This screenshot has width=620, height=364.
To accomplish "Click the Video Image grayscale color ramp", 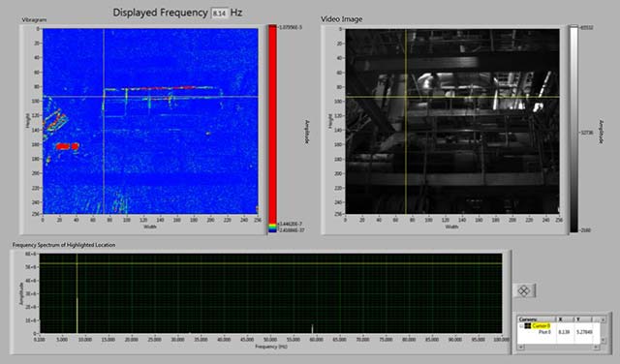I will (x=573, y=129).
